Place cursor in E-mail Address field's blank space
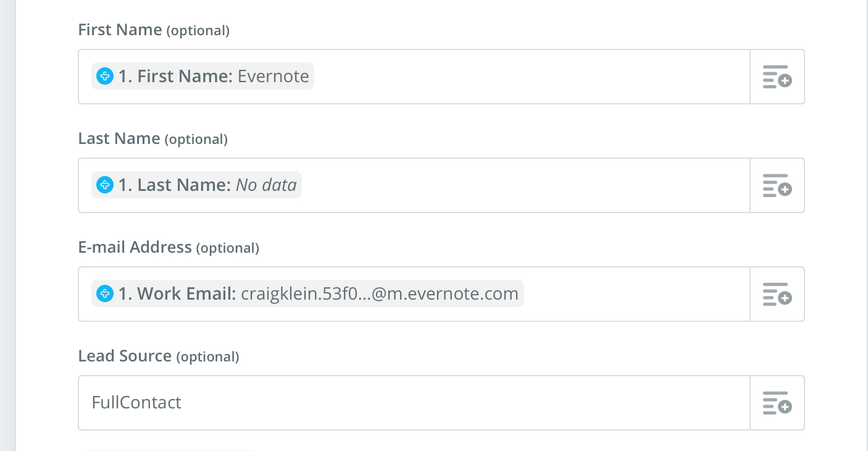This screenshot has width=868, height=451. point(636,294)
